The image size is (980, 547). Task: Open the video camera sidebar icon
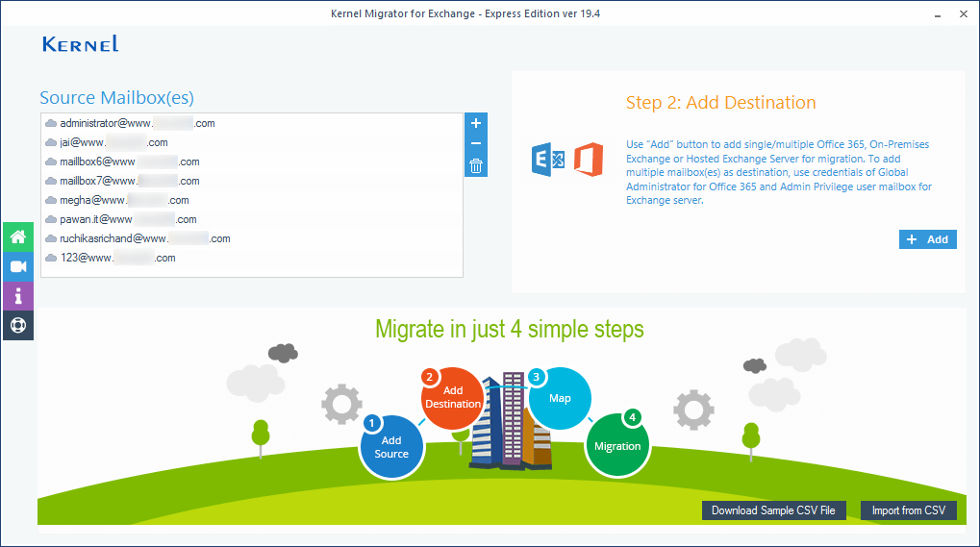18,266
